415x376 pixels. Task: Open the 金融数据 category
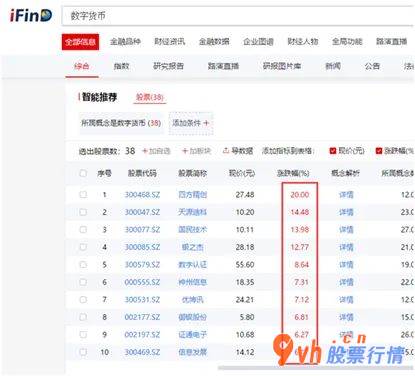(x=214, y=42)
